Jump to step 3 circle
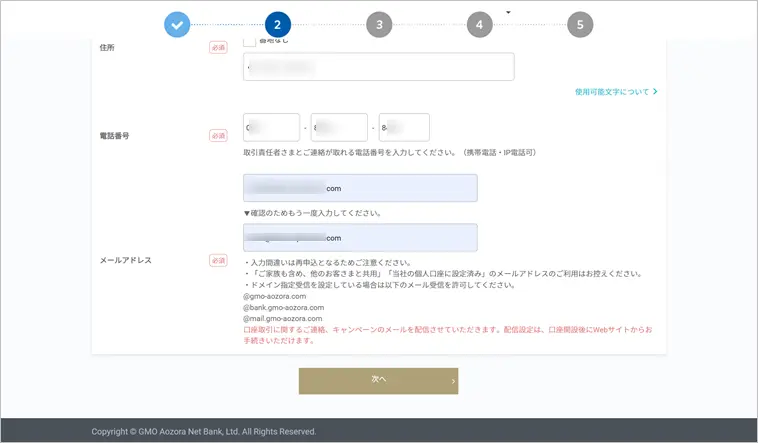The height and width of the screenshot is (443, 758). pyautogui.click(x=379, y=25)
